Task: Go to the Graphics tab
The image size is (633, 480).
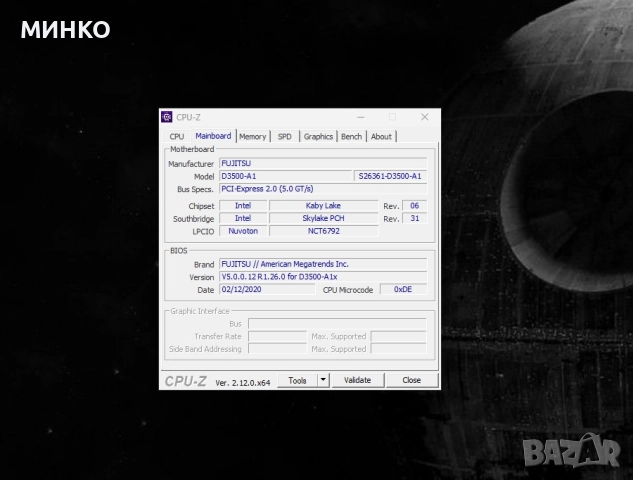Action: coord(318,137)
